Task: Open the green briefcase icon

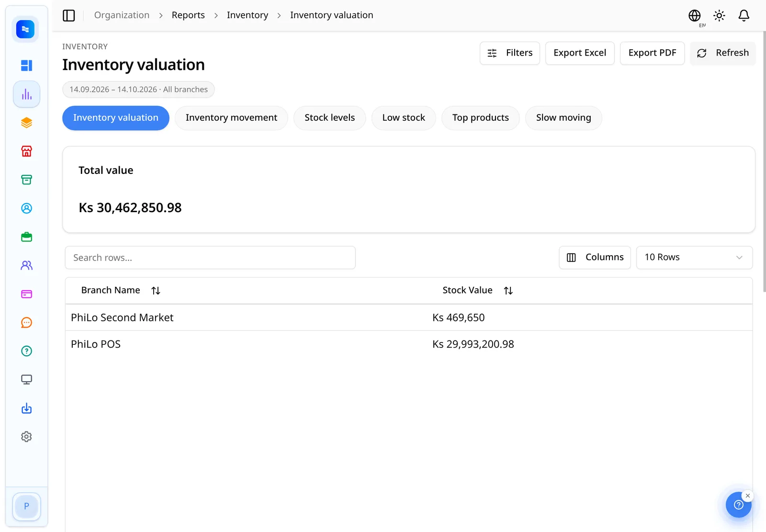Action: pos(27,237)
